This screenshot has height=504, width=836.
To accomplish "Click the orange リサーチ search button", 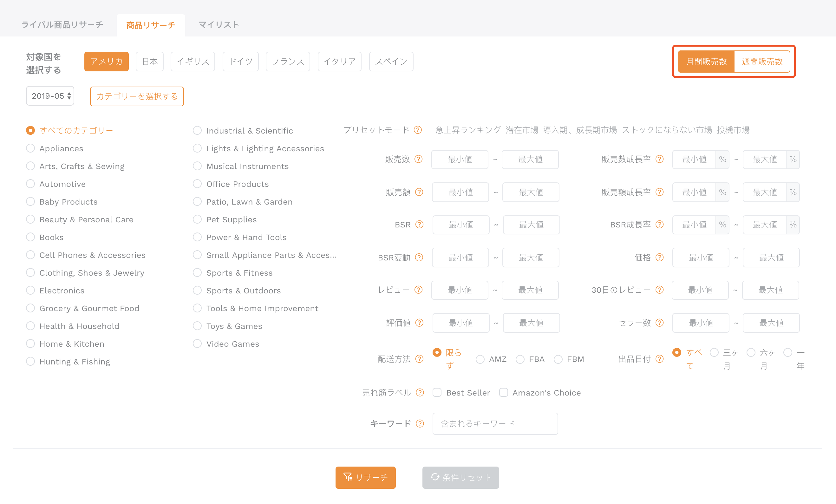I will pos(366,478).
